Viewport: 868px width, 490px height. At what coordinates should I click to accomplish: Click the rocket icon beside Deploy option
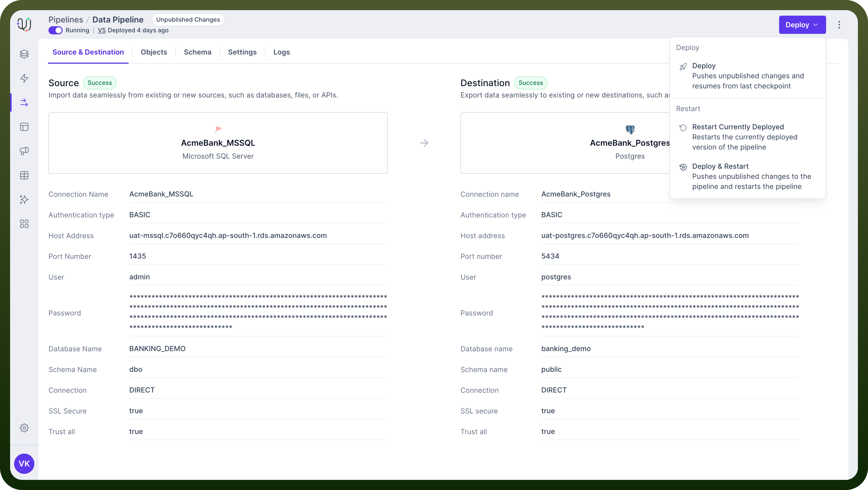pyautogui.click(x=683, y=66)
